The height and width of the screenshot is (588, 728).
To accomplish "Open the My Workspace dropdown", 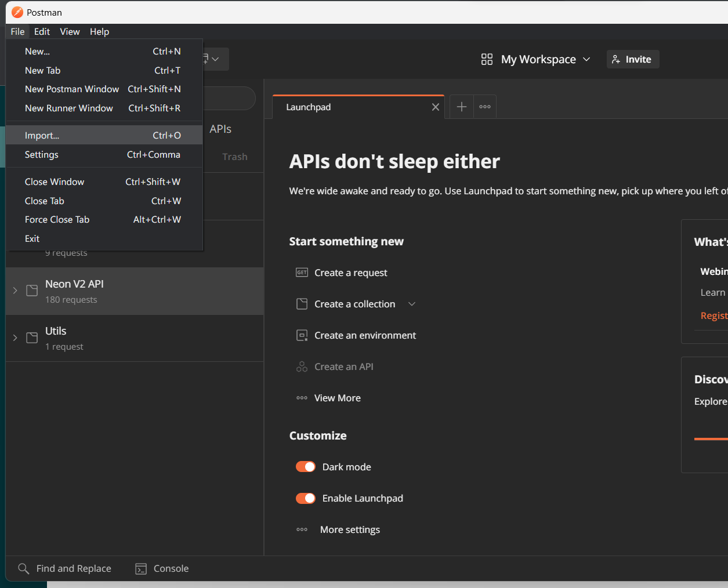I will click(586, 59).
